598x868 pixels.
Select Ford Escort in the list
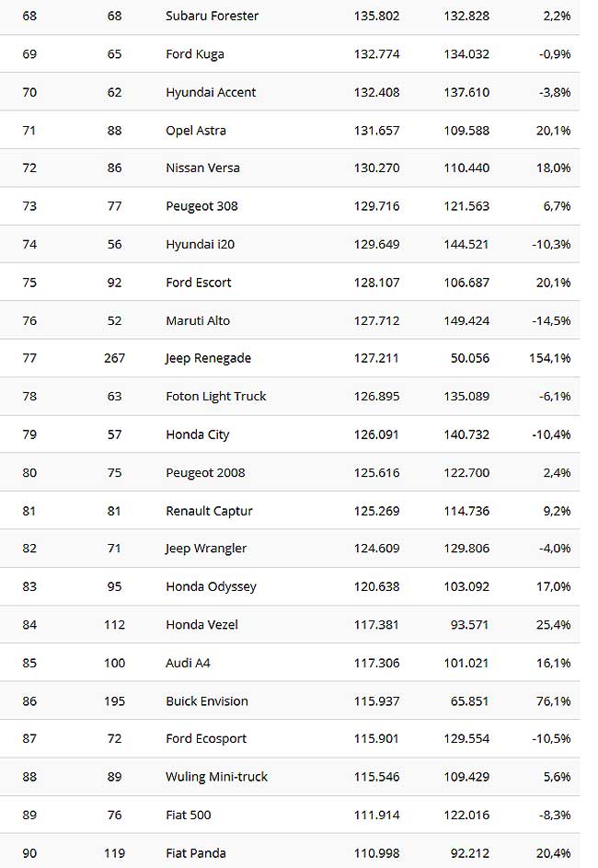tap(198, 283)
